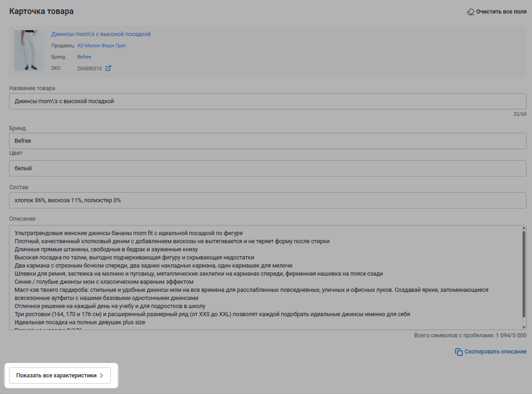Click the description scrollbar down arrow
The image size is (532, 394).
[524, 327]
